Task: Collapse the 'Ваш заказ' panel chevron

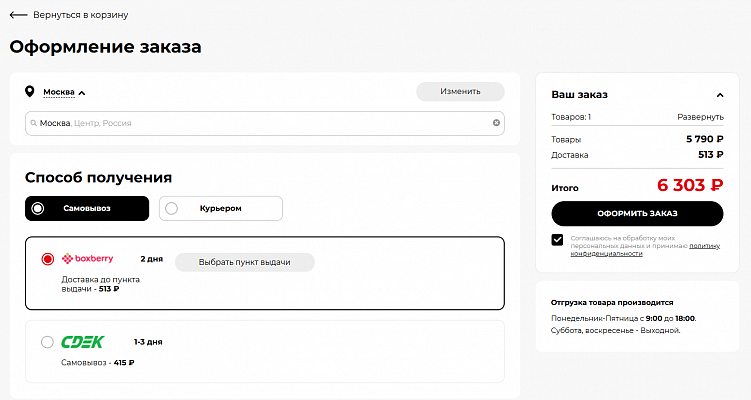Action: pyautogui.click(x=719, y=95)
